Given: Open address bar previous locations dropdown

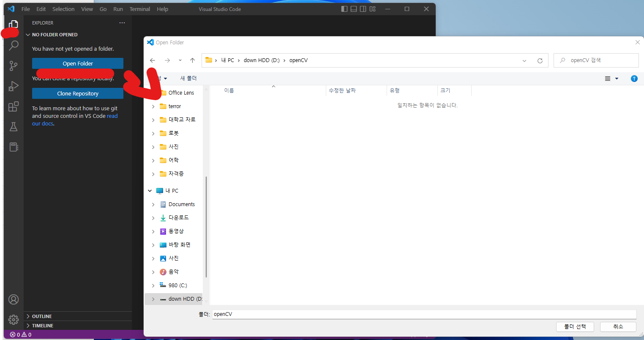Looking at the screenshot, I should point(524,61).
